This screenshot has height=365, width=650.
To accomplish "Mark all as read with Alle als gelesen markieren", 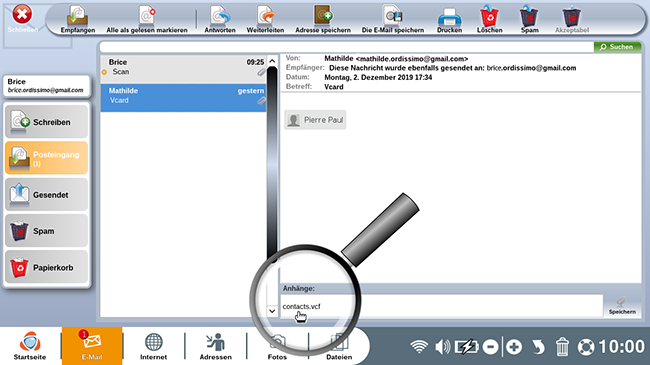I will pyautogui.click(x=147, y=19).
